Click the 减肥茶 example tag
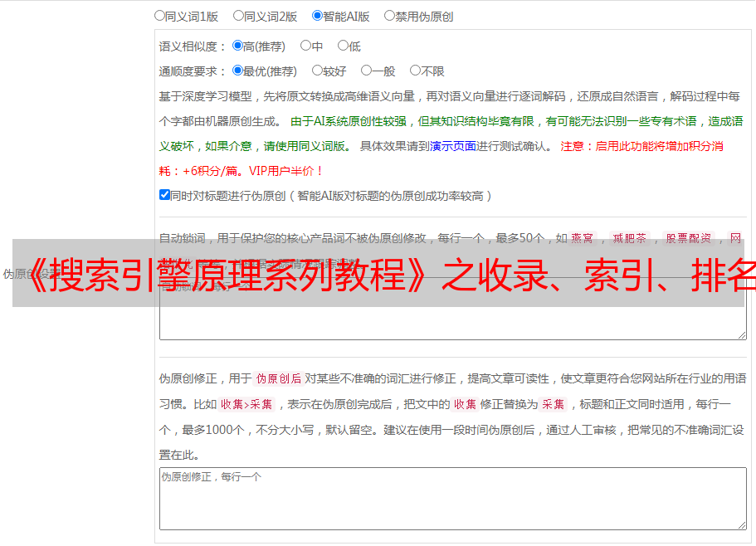This screenshot has height=546, width=756. [x=629, y=238]
